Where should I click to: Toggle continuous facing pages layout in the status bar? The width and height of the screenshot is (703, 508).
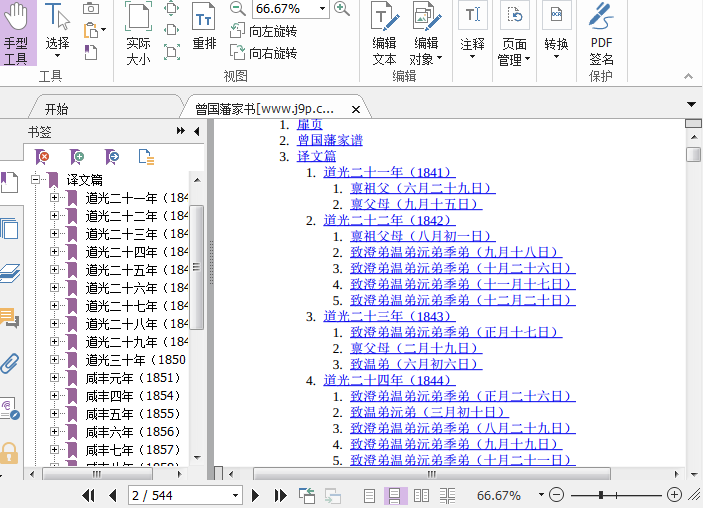447,495
